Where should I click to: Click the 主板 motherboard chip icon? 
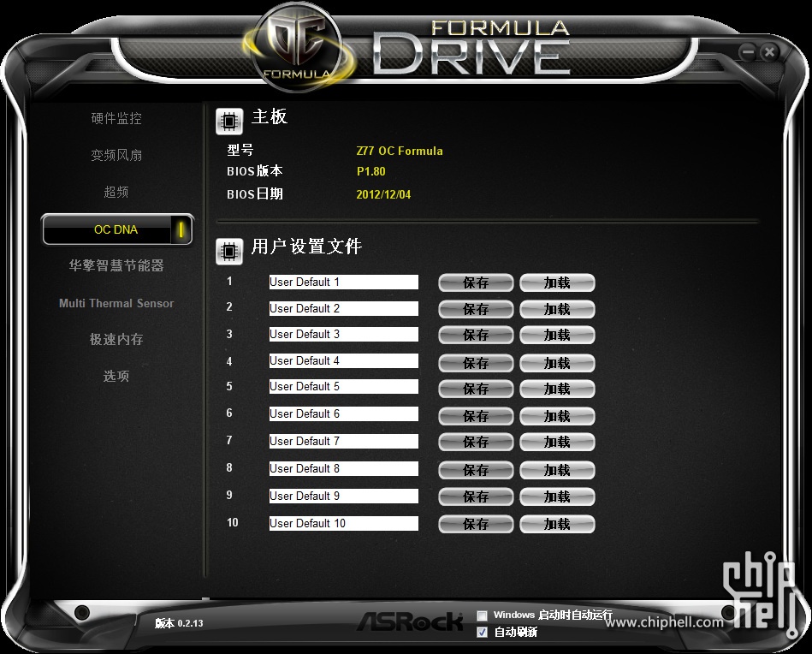229,122
